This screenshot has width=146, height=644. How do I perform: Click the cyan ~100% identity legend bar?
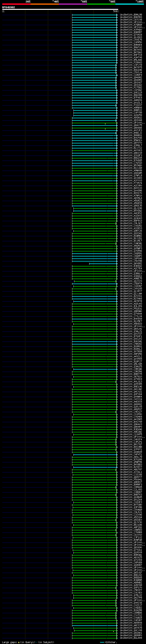(x=130, y=4)
